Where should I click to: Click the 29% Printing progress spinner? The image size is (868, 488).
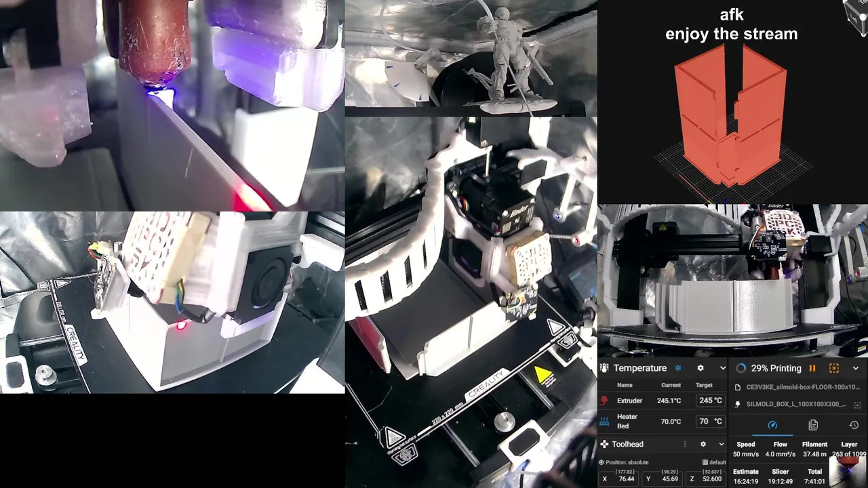(741, 368)
